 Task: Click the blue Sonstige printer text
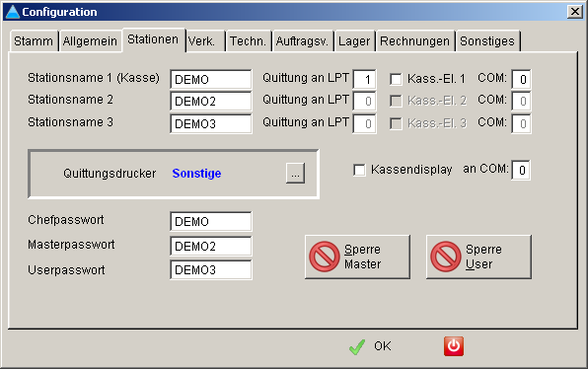click(x=196, y=174)
